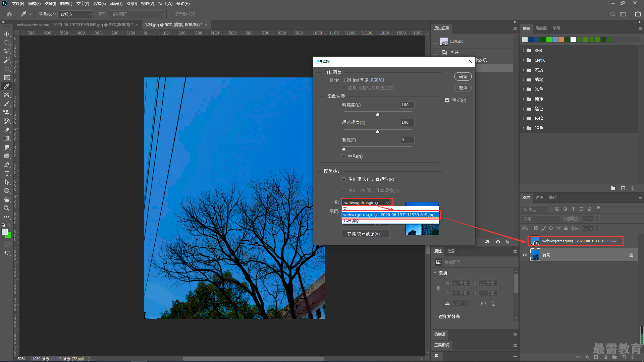The height and width of the screenshot is (362, 644).
Task: Choose 1.24.jpg from source dropdown list
Action: coord(390,221)
